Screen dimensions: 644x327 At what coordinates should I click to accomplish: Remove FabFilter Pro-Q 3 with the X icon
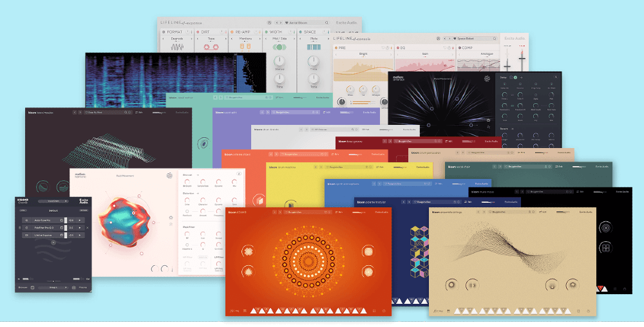pyautogui.click(x=88, y=228)
